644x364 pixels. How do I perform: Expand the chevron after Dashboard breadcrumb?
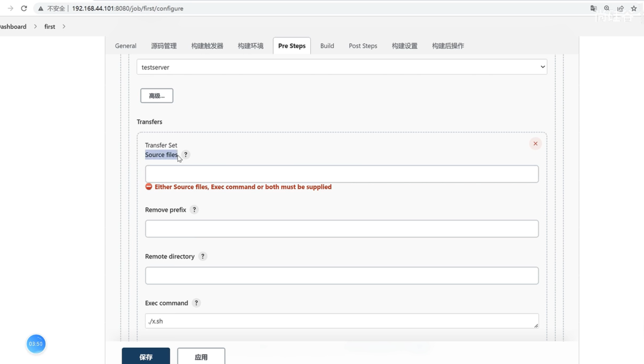click(x=35, y=27)
